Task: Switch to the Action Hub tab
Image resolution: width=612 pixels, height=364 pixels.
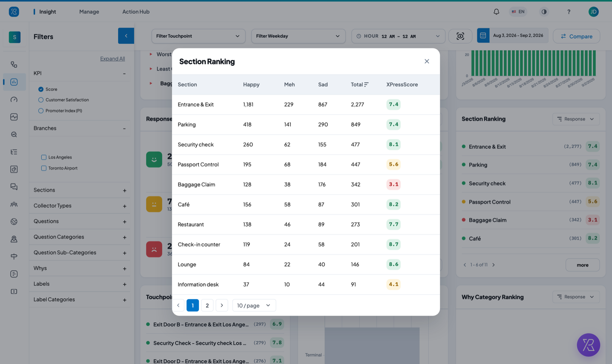Action: pos(136,12)
